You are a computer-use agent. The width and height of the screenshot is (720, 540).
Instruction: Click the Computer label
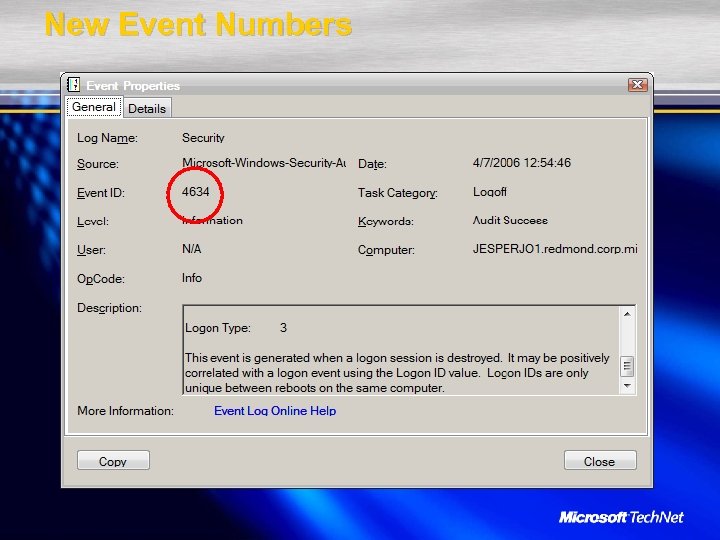coord(386,250)
